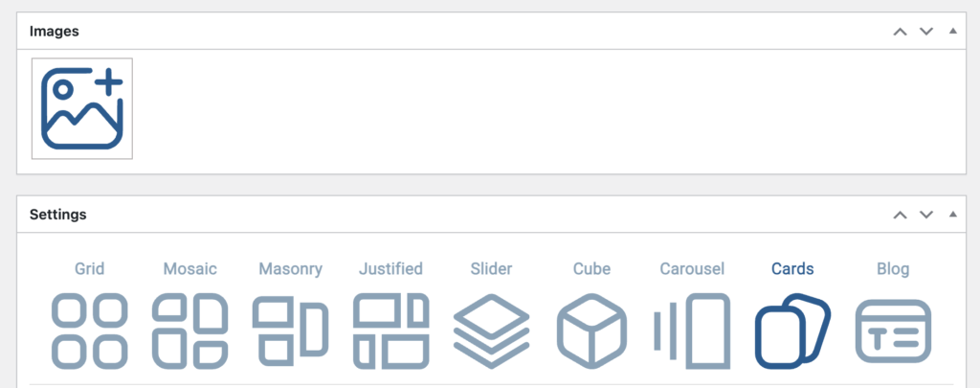
Task: Pick the Masonry layout icon
Action: tap(290, 331)
